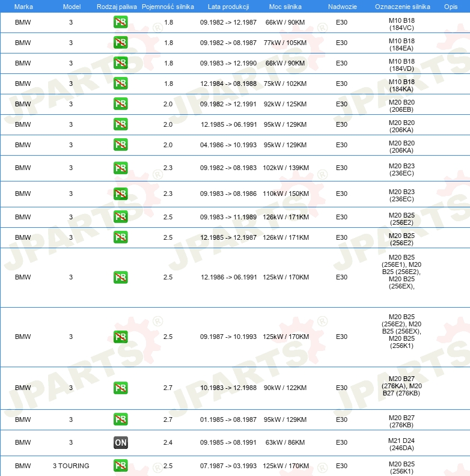The image size is (470, 476).
Task: Click production dates 09.1983 -> 12.1990
Action: (x=228, y=63)
